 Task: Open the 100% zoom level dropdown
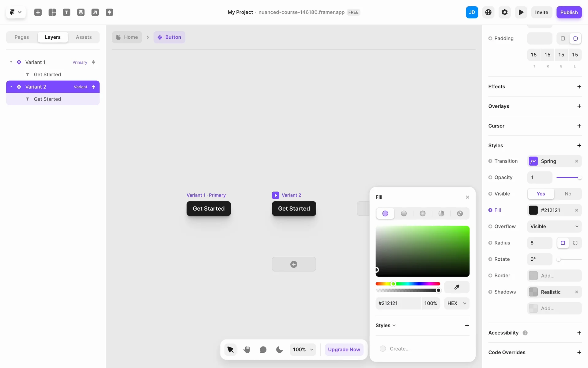click(x=303, y=350)
